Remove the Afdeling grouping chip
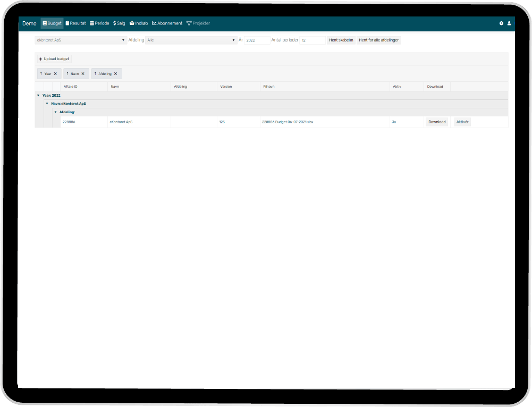Viewport: 532px width, 407px height. pyautogui.click(x=115, y=74)
